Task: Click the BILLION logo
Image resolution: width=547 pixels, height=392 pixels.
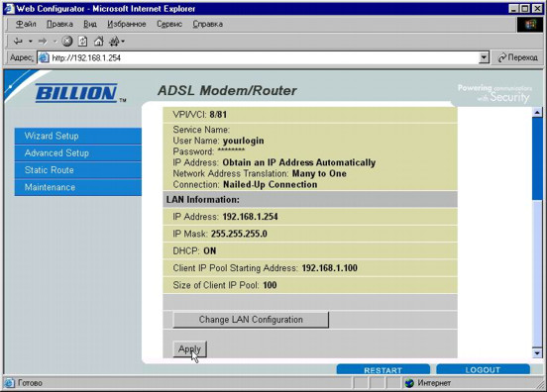Action: click(76, 93)
